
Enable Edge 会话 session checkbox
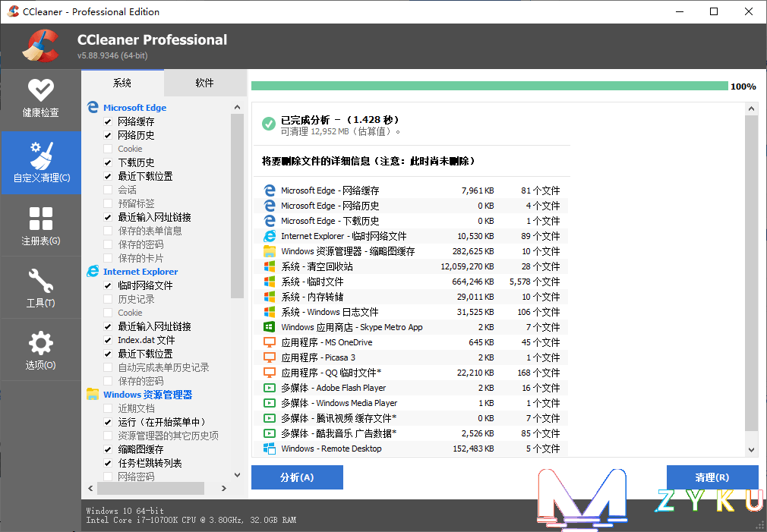[x=108, y=190]
